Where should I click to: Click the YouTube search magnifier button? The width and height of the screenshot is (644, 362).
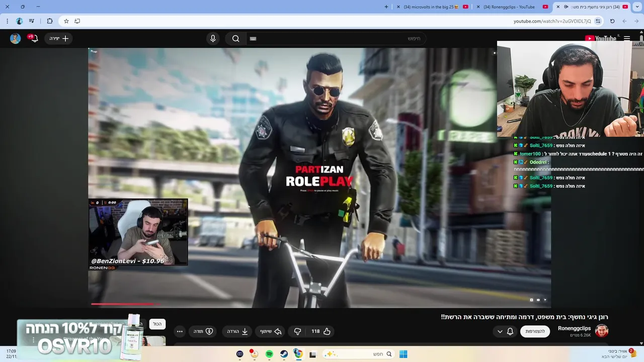pos(235,38)
